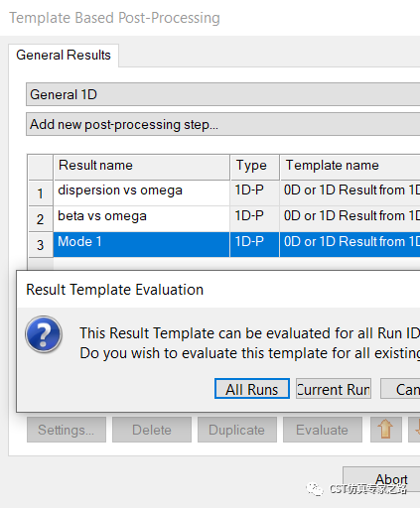Click the blue question mark icon
The height and width of the screenshot is (508, 420).
(x=44, y=334)
